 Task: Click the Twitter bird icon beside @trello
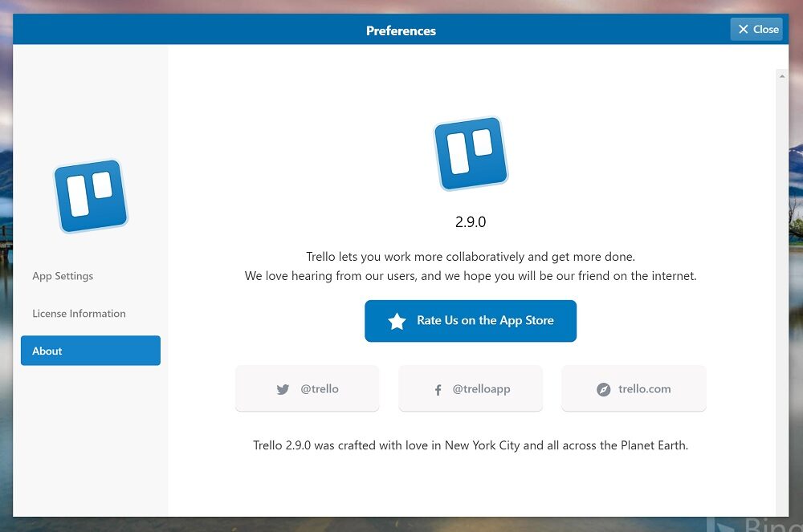pyautogui.click(x=283, y=389)
